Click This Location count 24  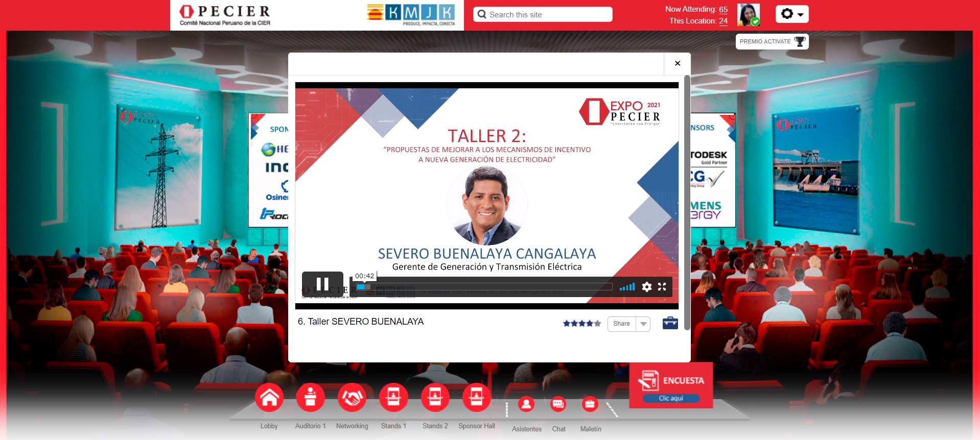point(723,21)
